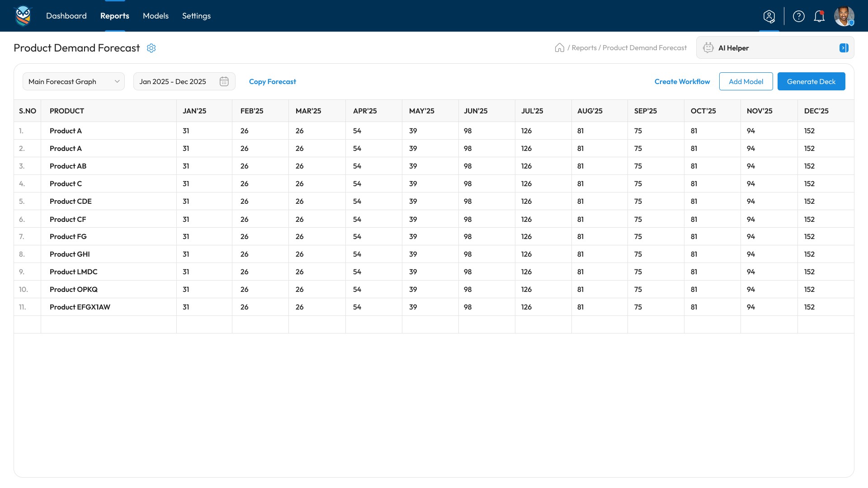Image resolution: width=868 pixels, height=488 pixels.
Task: Click the help question mark icon
Action: (x=799, y=16)
